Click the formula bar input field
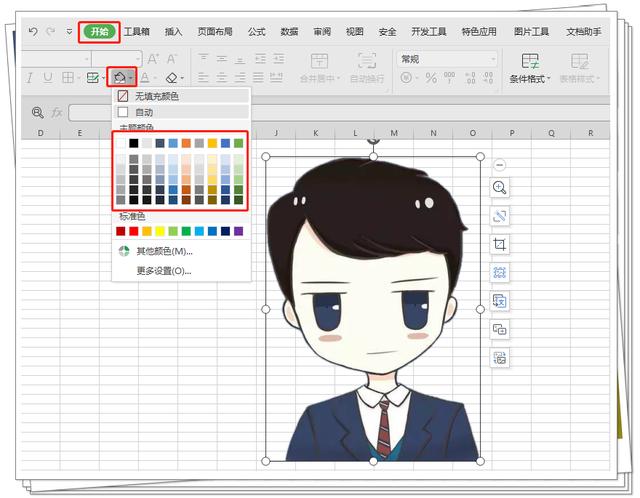This screenshot has width=640, height=498. [339, 112]
